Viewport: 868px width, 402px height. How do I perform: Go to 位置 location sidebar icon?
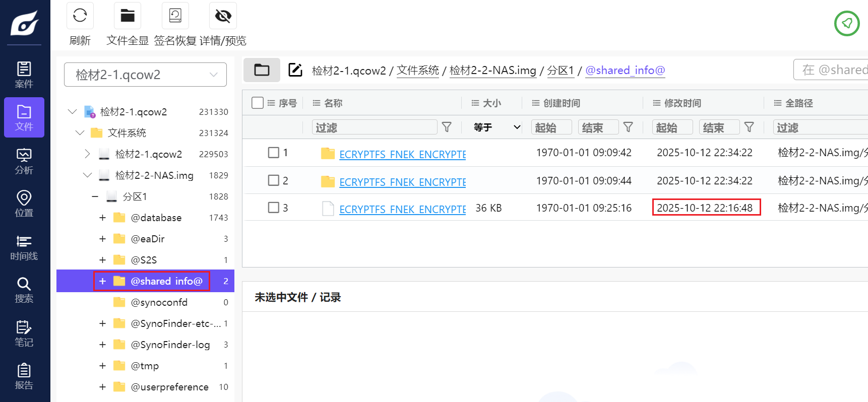24,204
